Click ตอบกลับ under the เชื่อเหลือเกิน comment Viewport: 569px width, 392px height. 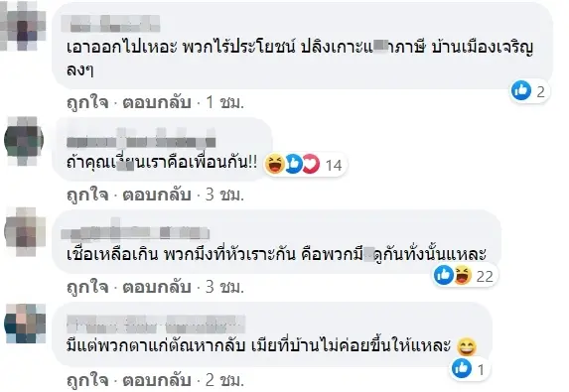coord(157,287)
